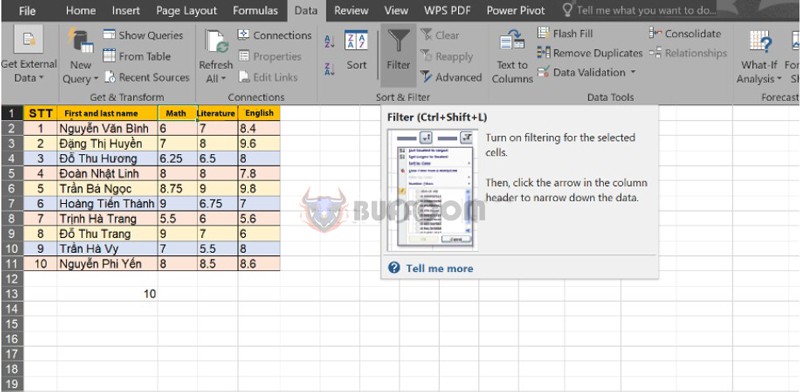The width and height of the screenshot is (800, 392).
Task: Click the Trần Bá Ngọc cell
Action: (x=107, y=188)
